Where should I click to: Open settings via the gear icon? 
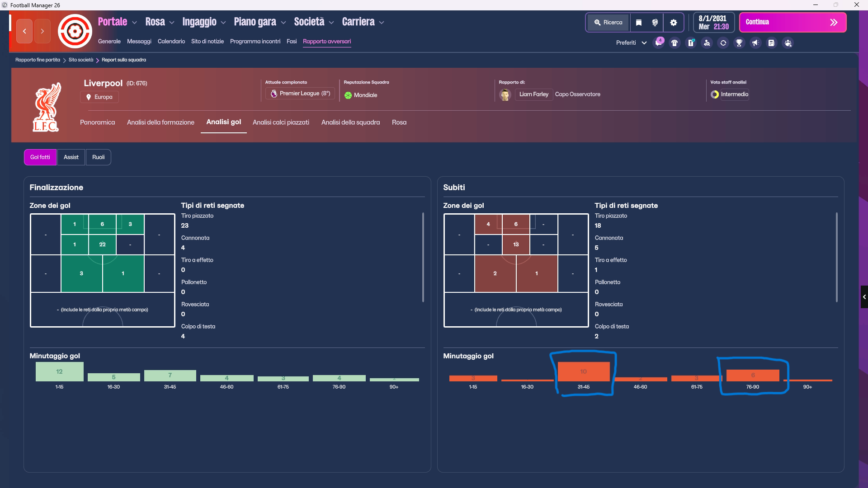673,23
